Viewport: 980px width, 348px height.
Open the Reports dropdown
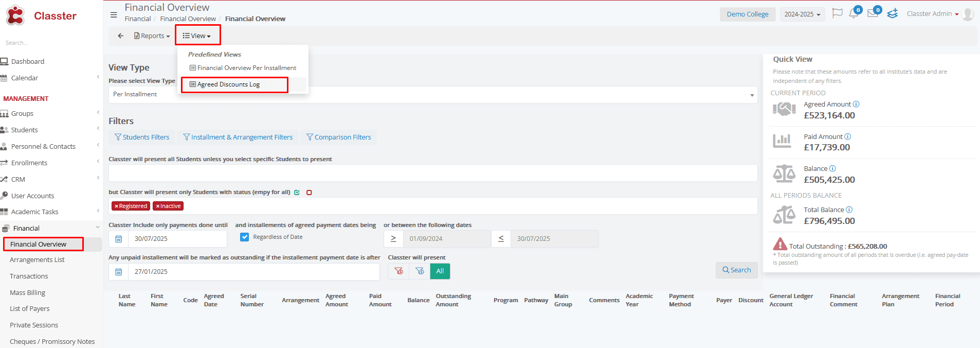click(152, 36)
